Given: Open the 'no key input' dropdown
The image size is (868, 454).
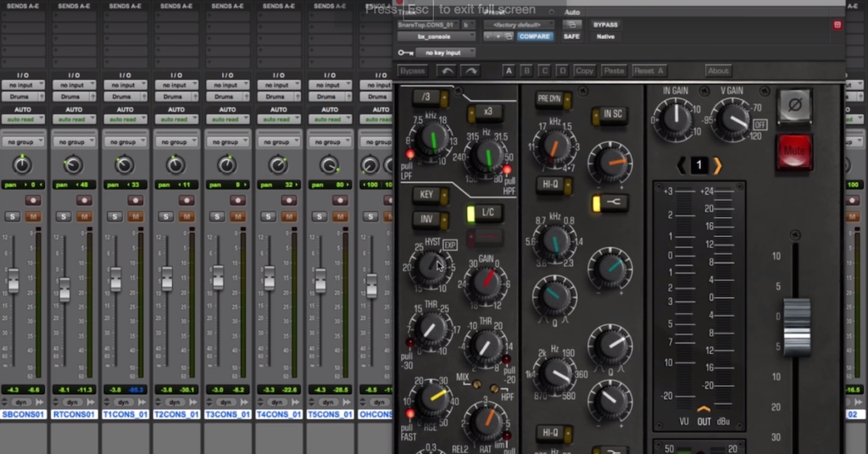Looking at the screenshot, I should (446, 53).
